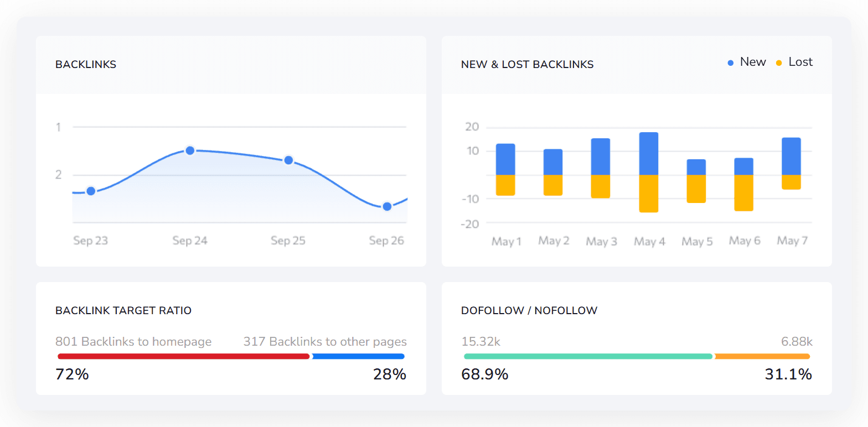Viewport: 868px width, 427px height.
Task: Toggle the New legend item
Action: pos(746,63)
